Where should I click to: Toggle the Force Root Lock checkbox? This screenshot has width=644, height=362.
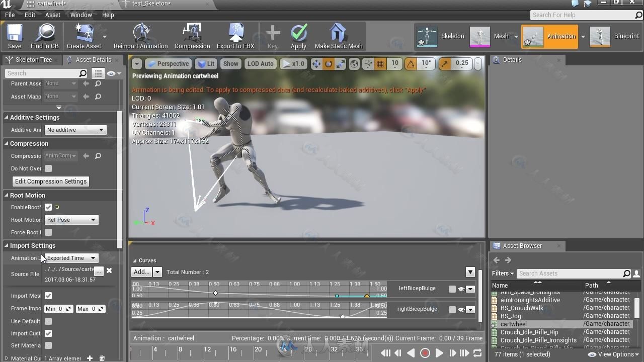pos(48,232)
